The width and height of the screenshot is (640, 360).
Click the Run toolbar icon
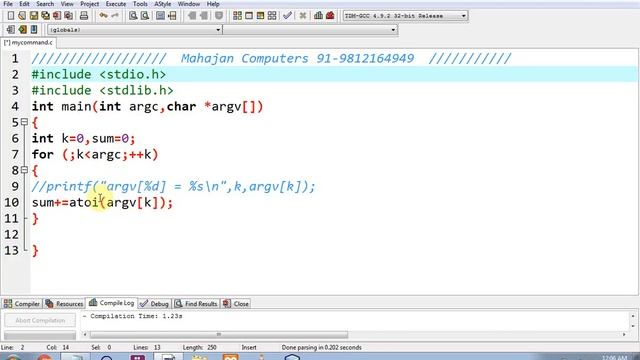coord(249,16)
